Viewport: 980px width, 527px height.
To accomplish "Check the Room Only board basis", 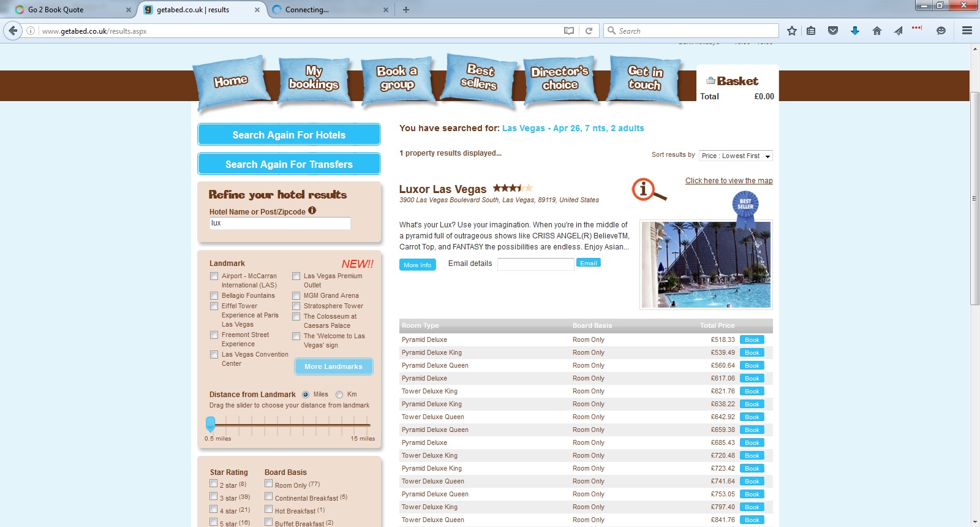I will (268, 484).
